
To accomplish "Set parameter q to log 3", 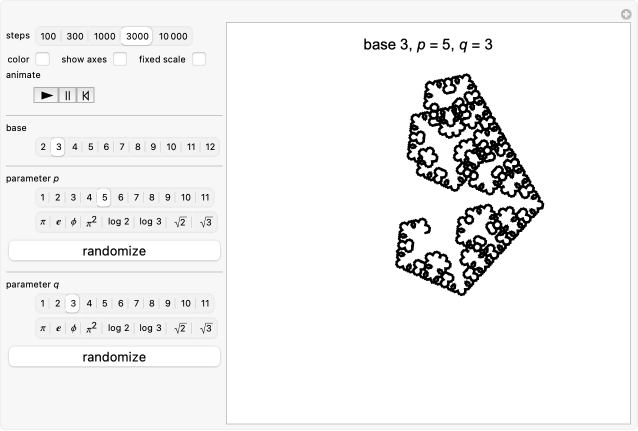I will pos(150,328).
